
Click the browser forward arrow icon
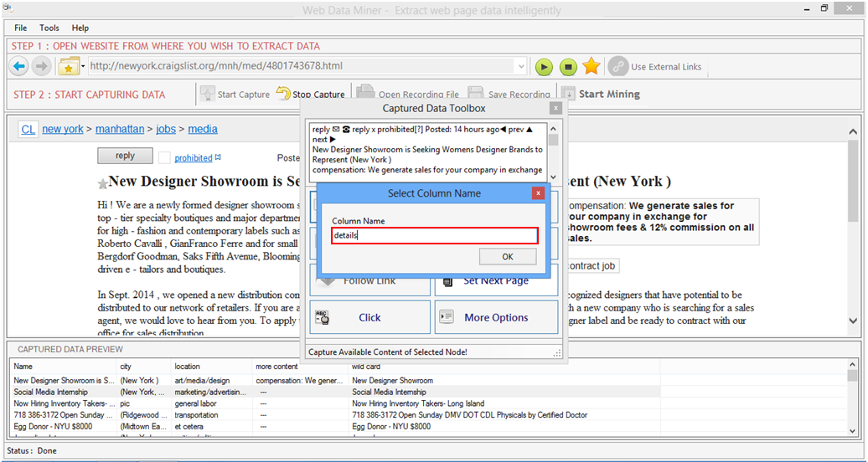[x=41, y=67]
